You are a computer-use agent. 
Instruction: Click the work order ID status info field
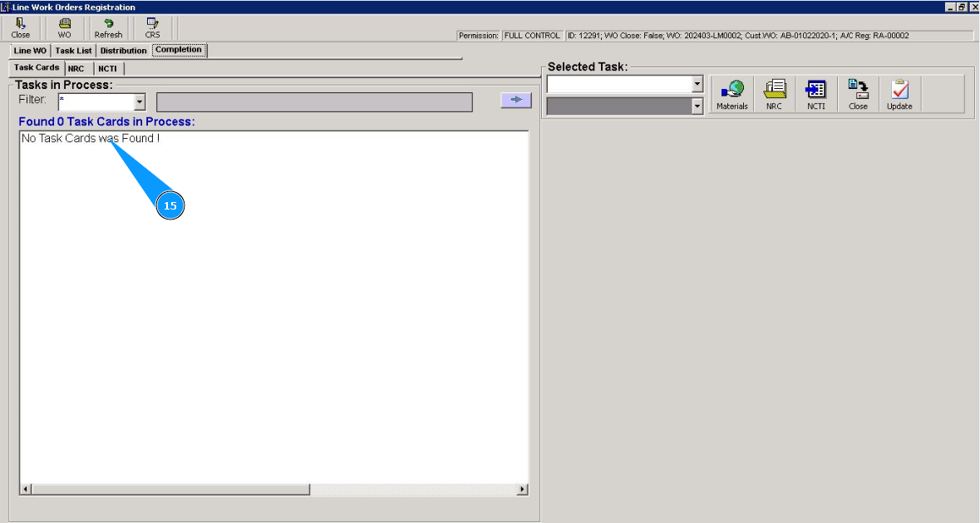tap(769, 36)
